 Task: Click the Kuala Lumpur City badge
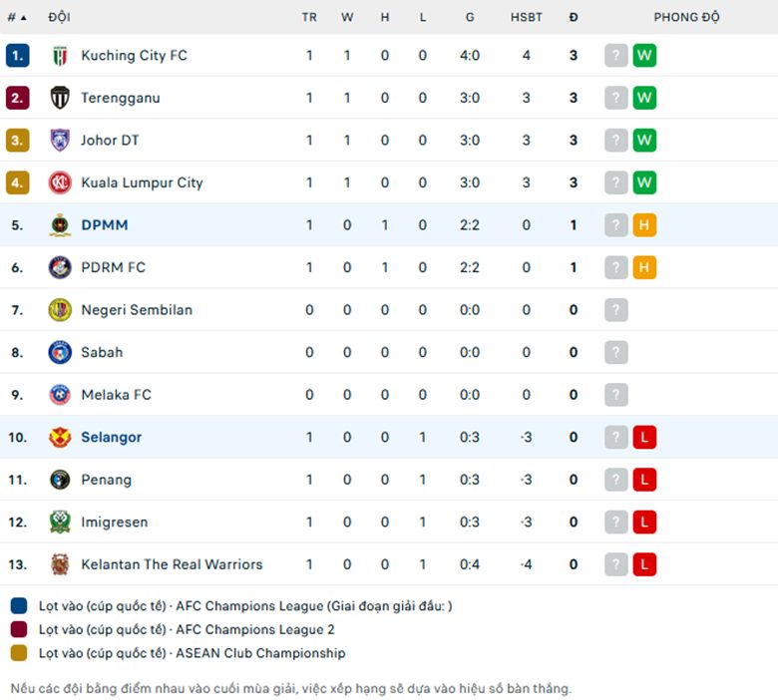coord(60,182)
